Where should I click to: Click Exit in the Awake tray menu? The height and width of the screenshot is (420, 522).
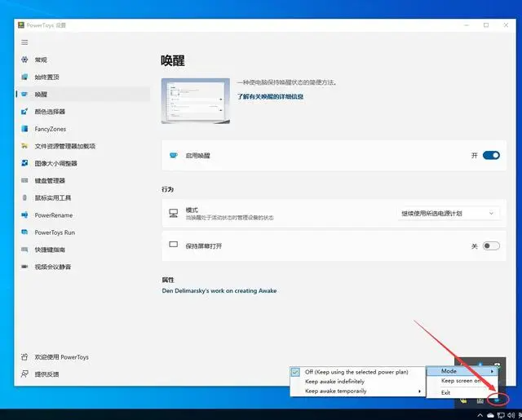pos(462,393)
